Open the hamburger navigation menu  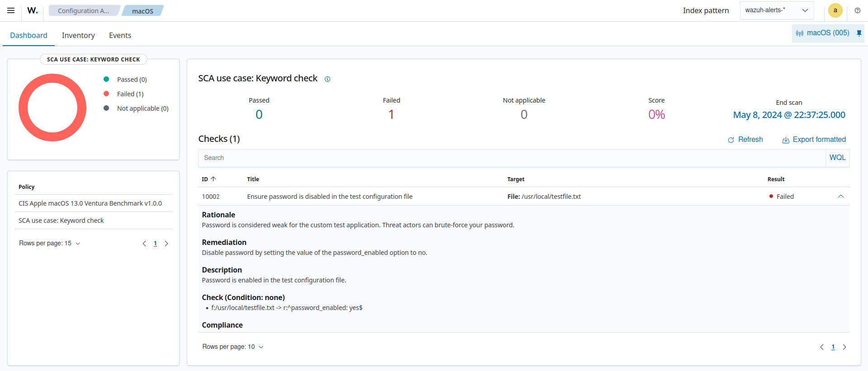point(11,10)
